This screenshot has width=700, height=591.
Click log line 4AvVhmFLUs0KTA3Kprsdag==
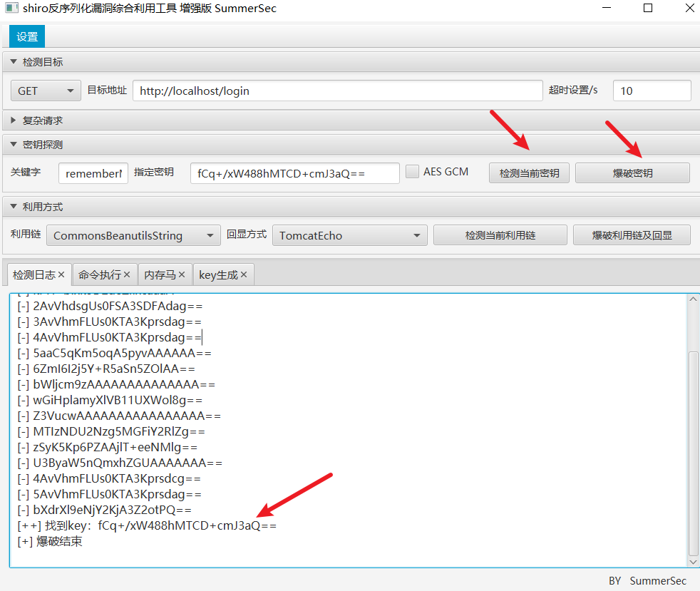109,337
